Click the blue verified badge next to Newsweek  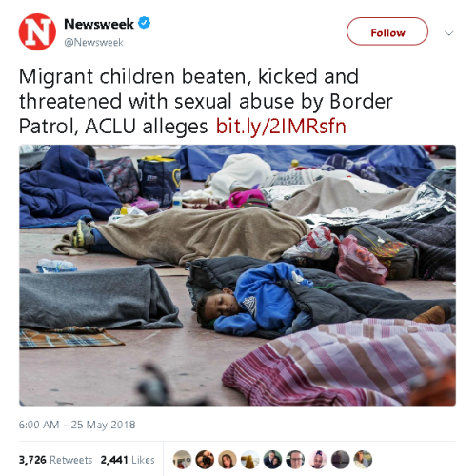(x=145, y=23)
